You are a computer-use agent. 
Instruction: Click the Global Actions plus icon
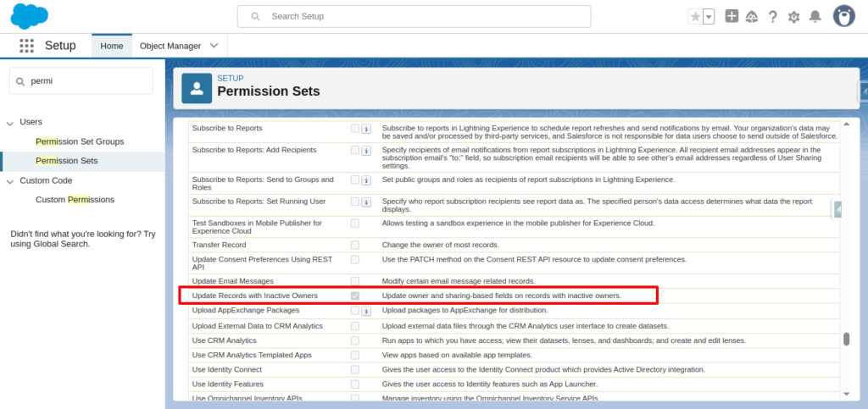(732, 16)
